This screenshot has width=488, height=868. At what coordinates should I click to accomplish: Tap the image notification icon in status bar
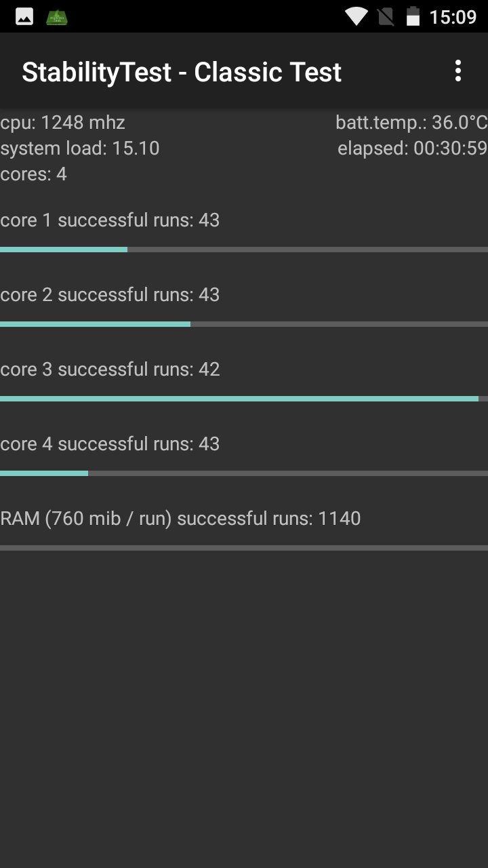(24, 16)
